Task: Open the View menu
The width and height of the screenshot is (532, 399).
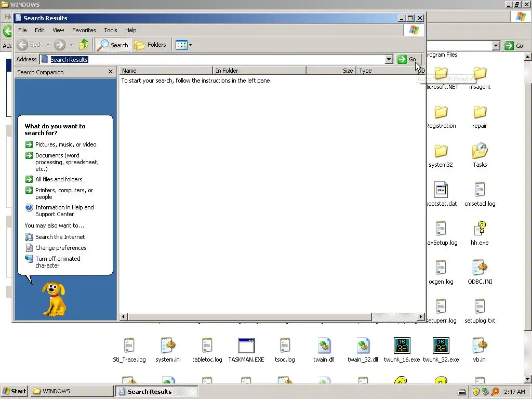Action: (58, 30)
